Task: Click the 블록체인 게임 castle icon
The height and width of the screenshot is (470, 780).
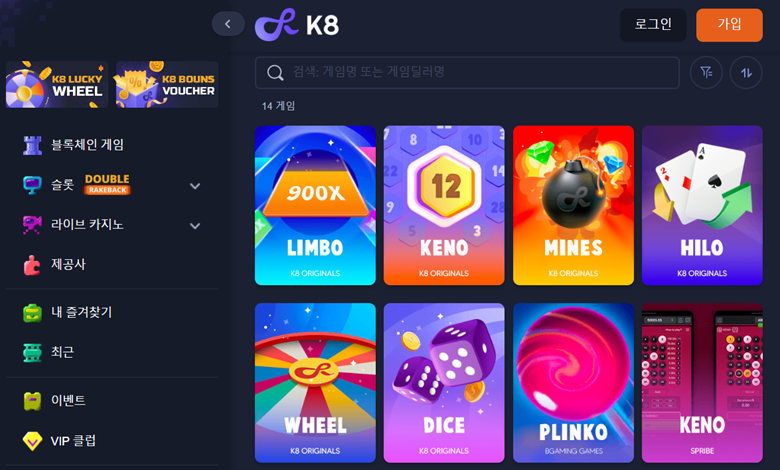Action: pos(32,145)
